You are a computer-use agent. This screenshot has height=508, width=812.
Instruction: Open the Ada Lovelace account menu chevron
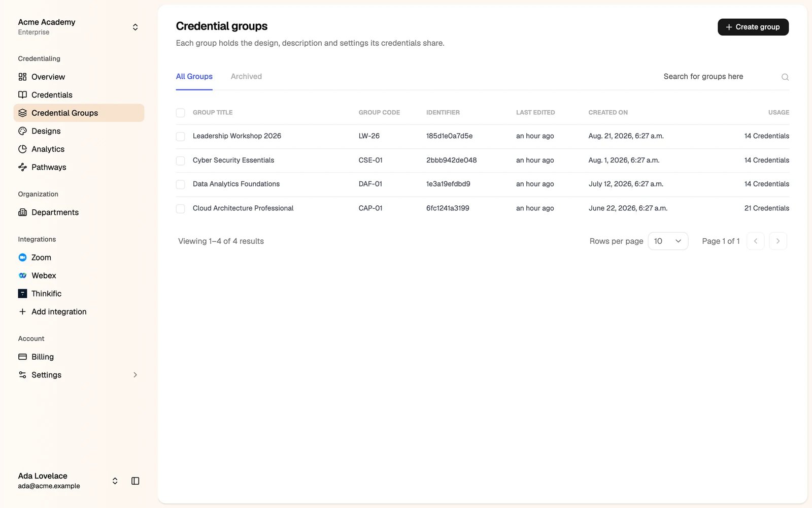115,481
